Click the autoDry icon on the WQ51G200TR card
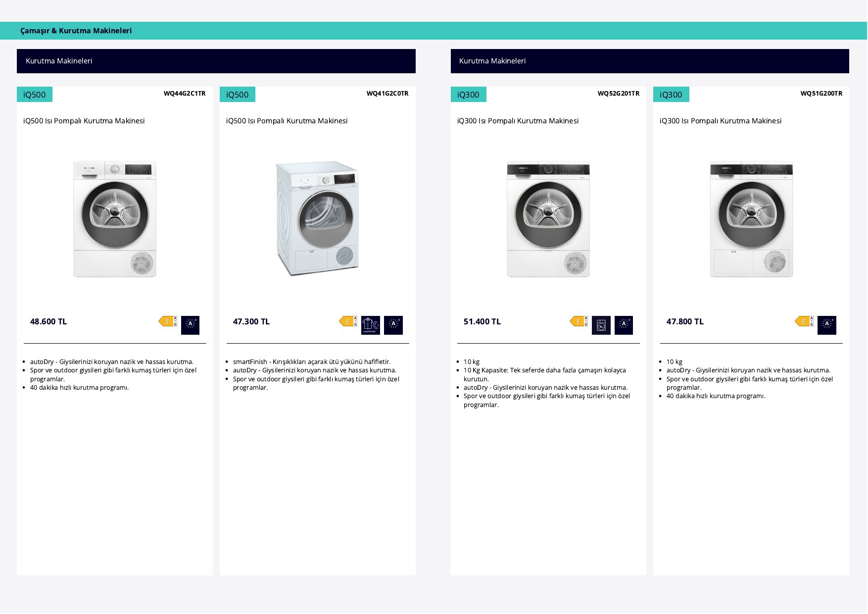 click(827, 325)
